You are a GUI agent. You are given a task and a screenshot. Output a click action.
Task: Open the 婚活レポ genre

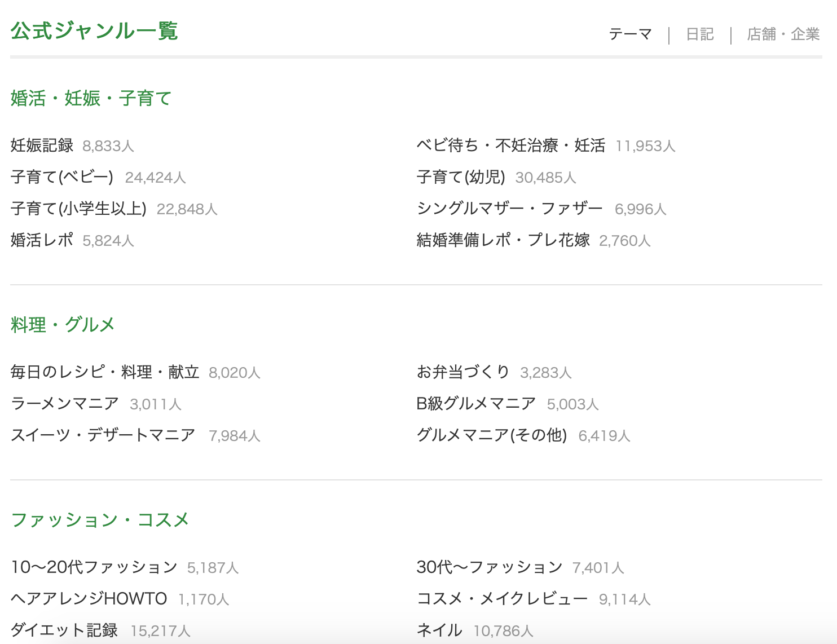coord(42,240)
